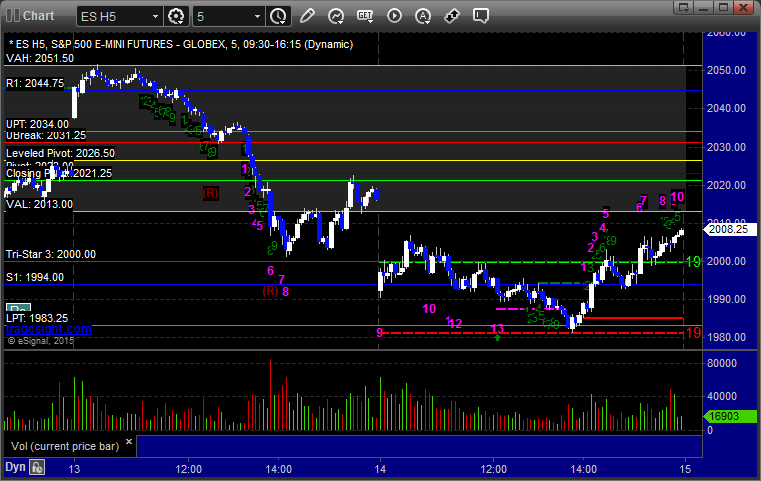Click the Leveled Pivot: 2026.50 label

coord(60,153)
